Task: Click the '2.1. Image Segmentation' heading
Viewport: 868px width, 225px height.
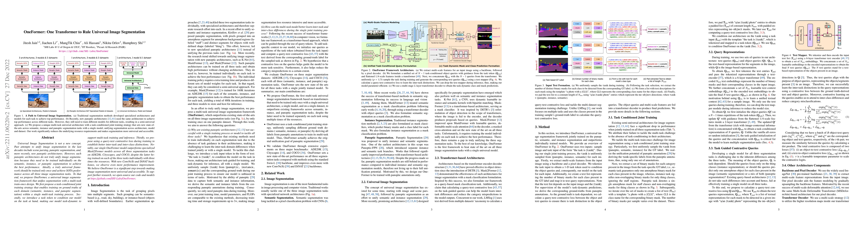Action: click(x=278, y=179)
